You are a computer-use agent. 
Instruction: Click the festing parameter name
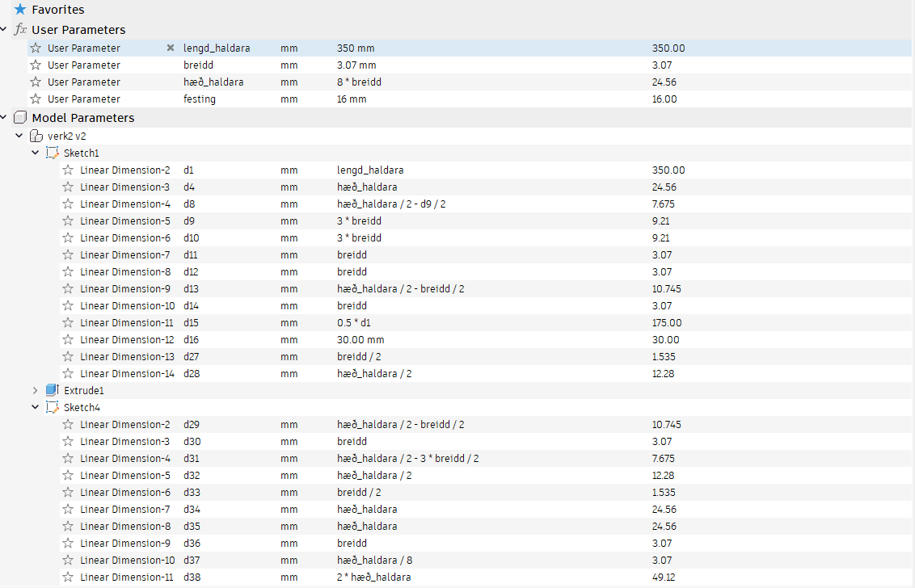coord(200,99)
